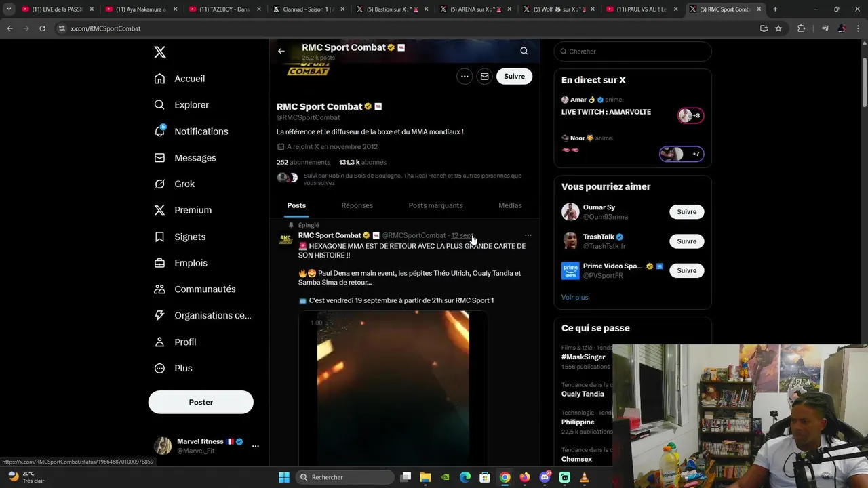Open new browser tab plus

(x=775, y=9)
